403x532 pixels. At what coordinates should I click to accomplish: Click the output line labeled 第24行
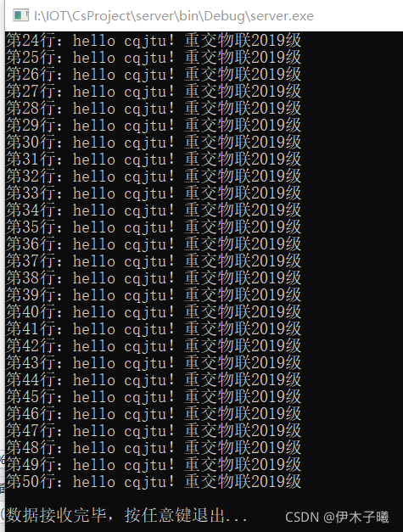pyautogui.click(x=154, y=41)
